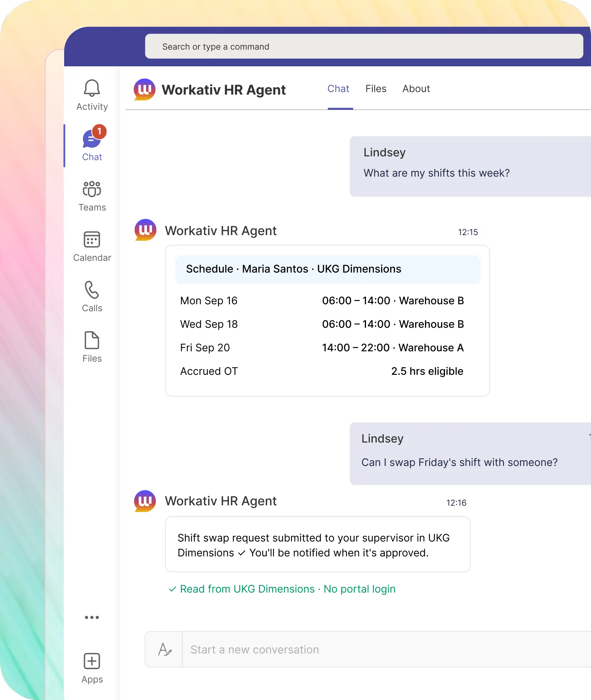Click the 12:15 timestamp
The height and width of the screenshot is (700, 591).
tap(468, 232)
